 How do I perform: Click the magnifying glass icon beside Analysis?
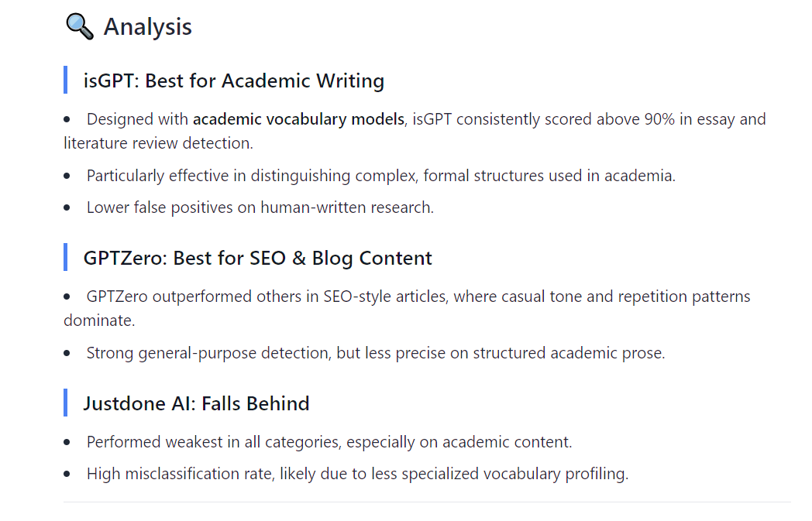click(79, 27)
